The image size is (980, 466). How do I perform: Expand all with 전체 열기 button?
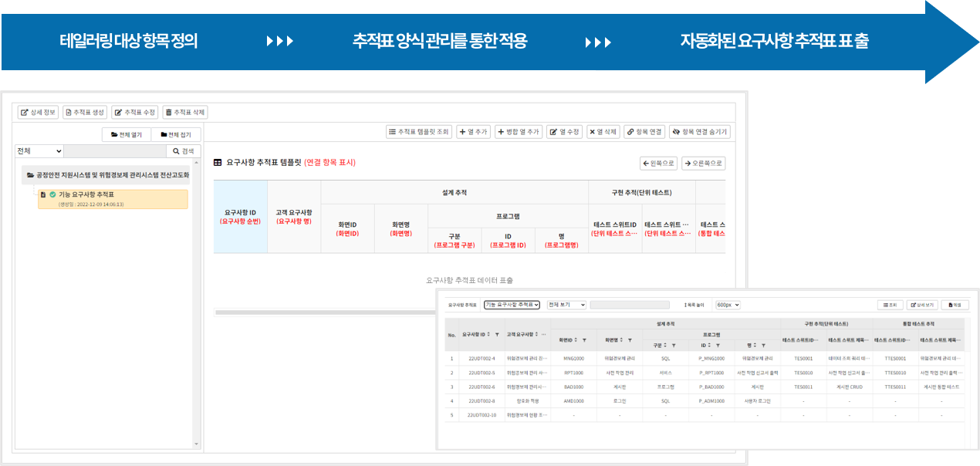pyautogui.click(x=127, y=135)
